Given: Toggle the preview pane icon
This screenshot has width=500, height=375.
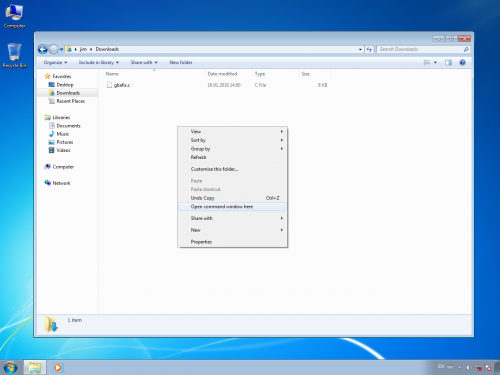Looking at the screenshot, I should (x=448, y=62).
